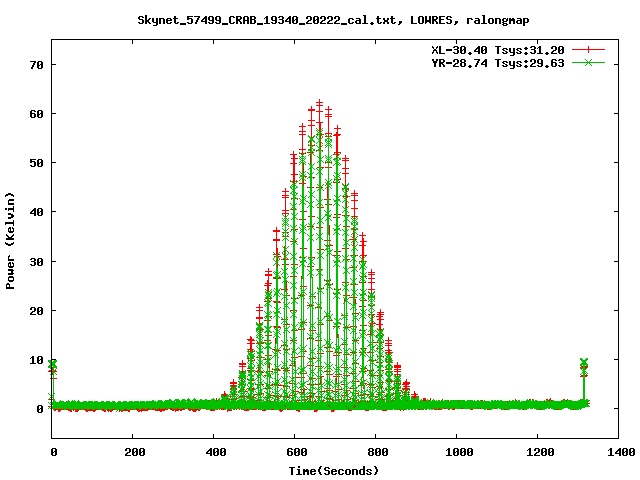Click the x-axis tick label 1400
The image size is (640, 480).
tap(621, 452)
